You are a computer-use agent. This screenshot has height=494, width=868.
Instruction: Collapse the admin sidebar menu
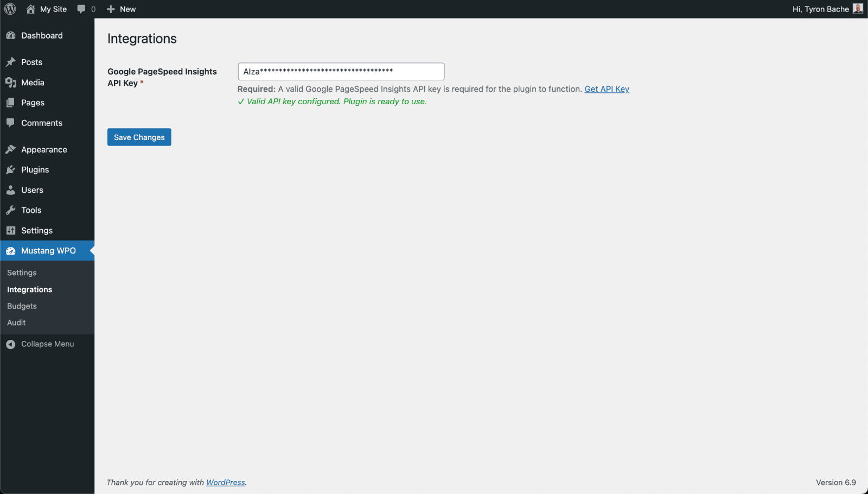click(x=11, y=344)
